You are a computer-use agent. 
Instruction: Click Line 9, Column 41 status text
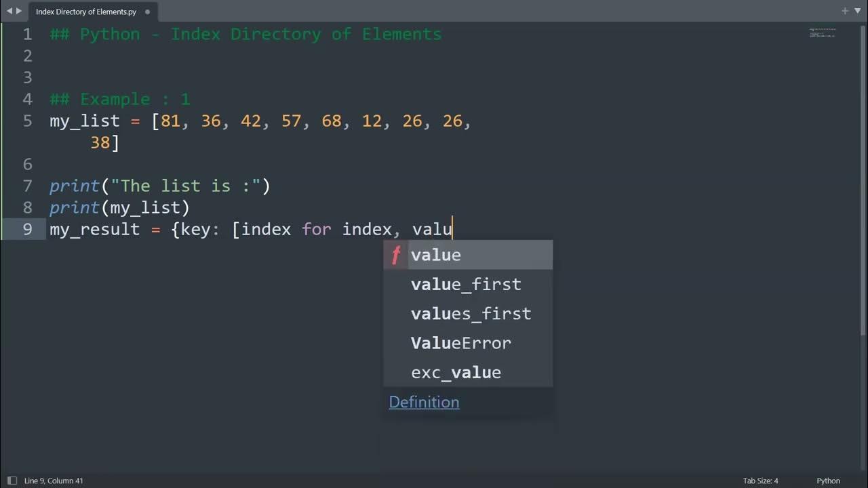pyautogui.click(x=54, y=481)
